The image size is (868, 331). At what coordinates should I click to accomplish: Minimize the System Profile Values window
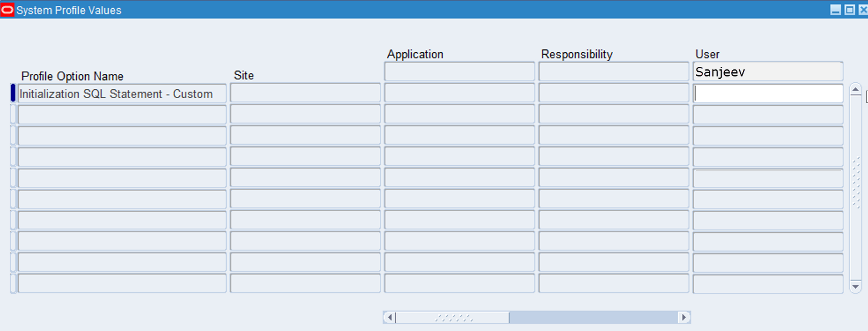click(836, 10)
